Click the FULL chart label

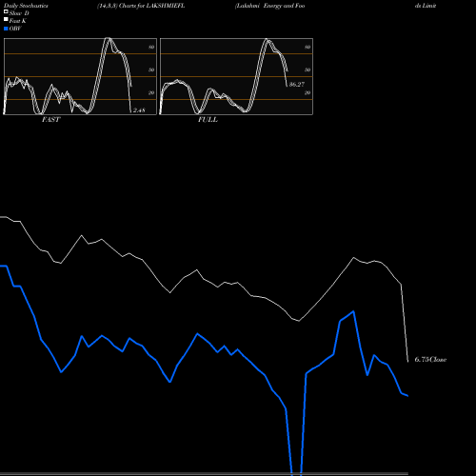(208, 120)
